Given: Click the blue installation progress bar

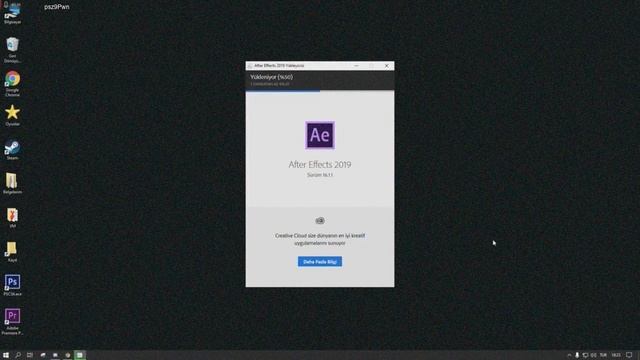Looking at the screenshot, I should tap(283, 91).
